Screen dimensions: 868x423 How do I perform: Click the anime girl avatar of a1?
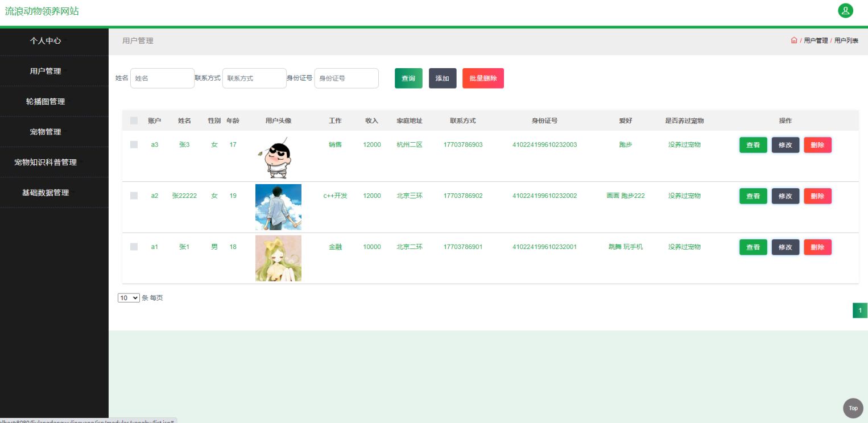(x=278, y=258)
